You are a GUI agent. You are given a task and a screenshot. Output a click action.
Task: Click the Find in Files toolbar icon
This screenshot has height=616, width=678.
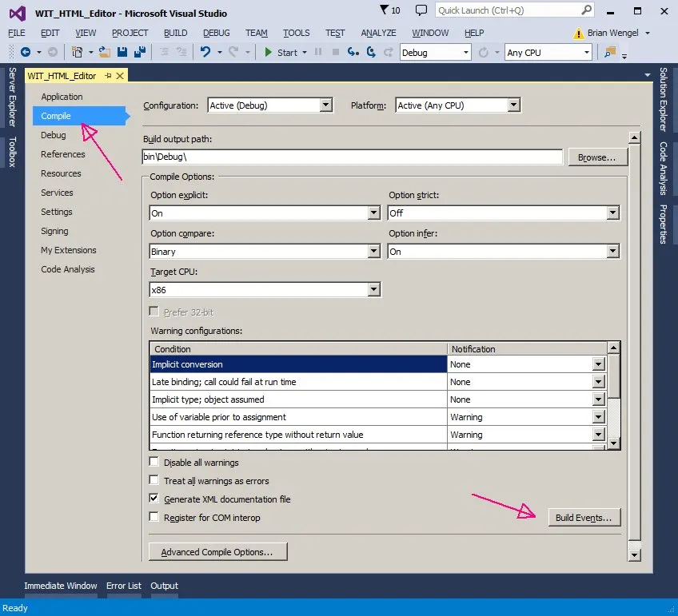click(x=610, y=52)
